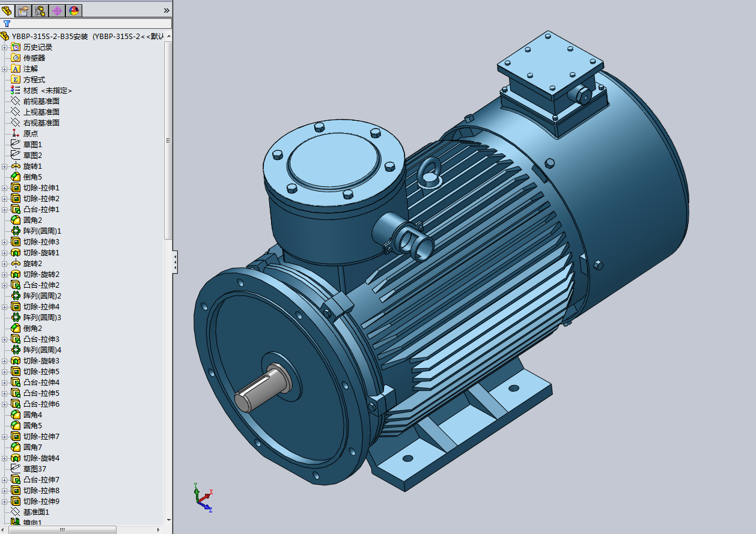Select the YBBP-315S-2-B35安装 root part icon

[5, 36]
